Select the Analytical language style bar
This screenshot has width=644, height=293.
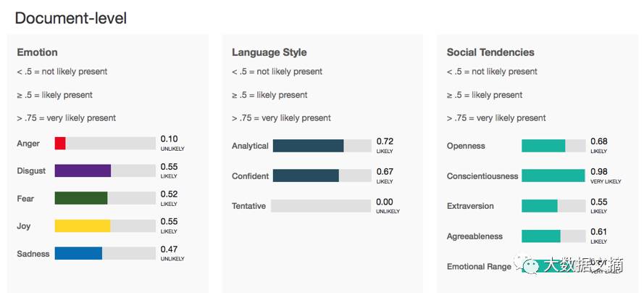click(x=322, y=146)
